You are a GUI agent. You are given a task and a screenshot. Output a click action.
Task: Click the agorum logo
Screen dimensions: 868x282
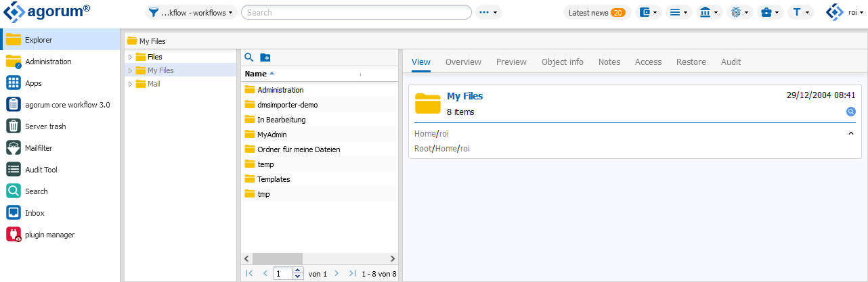[x=47, y=12]
